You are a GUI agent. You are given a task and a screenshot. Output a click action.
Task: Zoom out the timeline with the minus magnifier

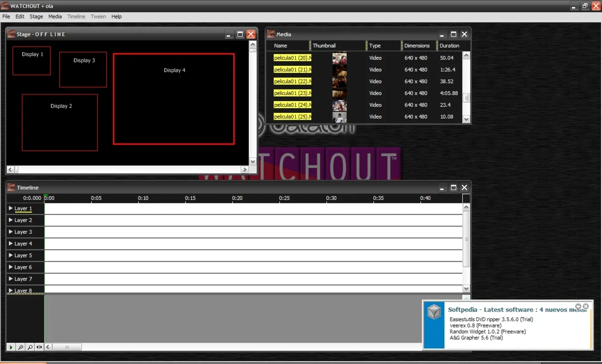tap(20, 347)
